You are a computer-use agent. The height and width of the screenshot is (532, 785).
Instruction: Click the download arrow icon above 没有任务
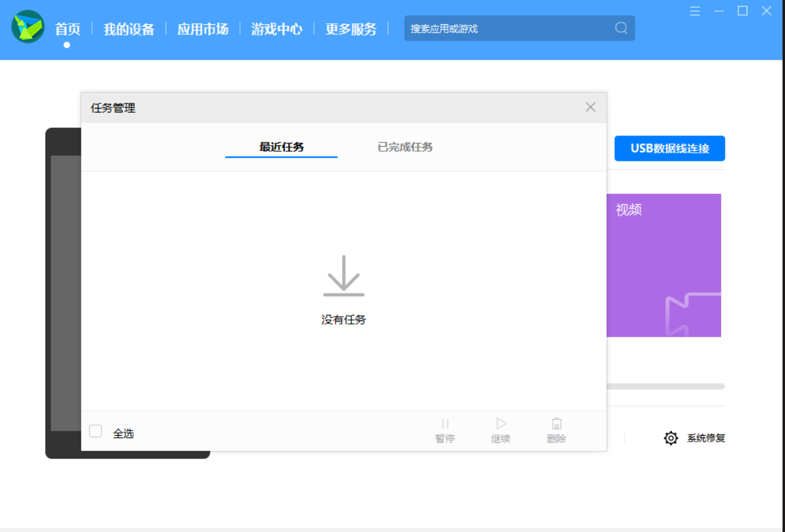point(344,276)
